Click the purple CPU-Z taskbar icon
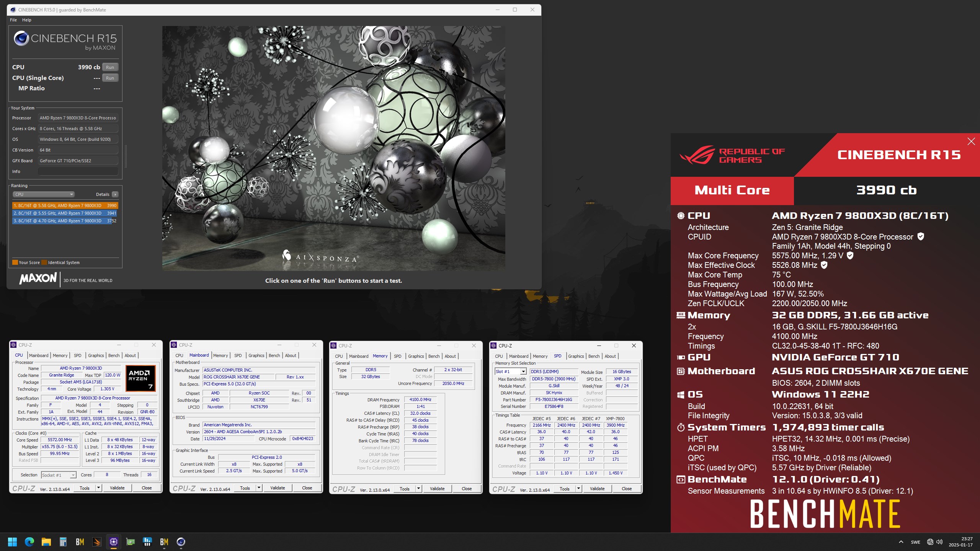980x551 pixels. (x=114, y=542)
